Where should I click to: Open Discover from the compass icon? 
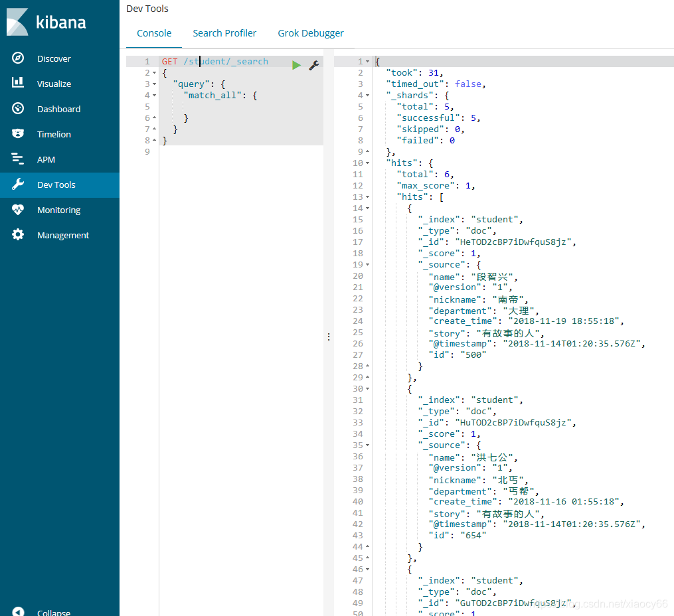(x=18, y=58)
